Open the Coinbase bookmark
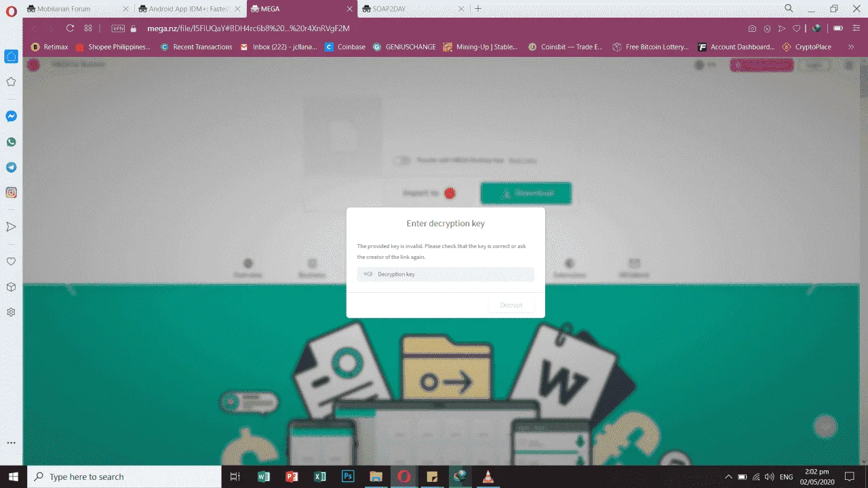Viewport: 868px width, 488px height. click(x=345, y=47)
